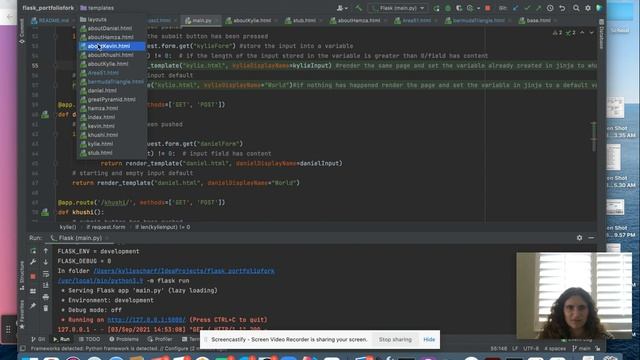Click the Stop sharing button
This screenshot has width=640, height=360.
coord(395,340)
